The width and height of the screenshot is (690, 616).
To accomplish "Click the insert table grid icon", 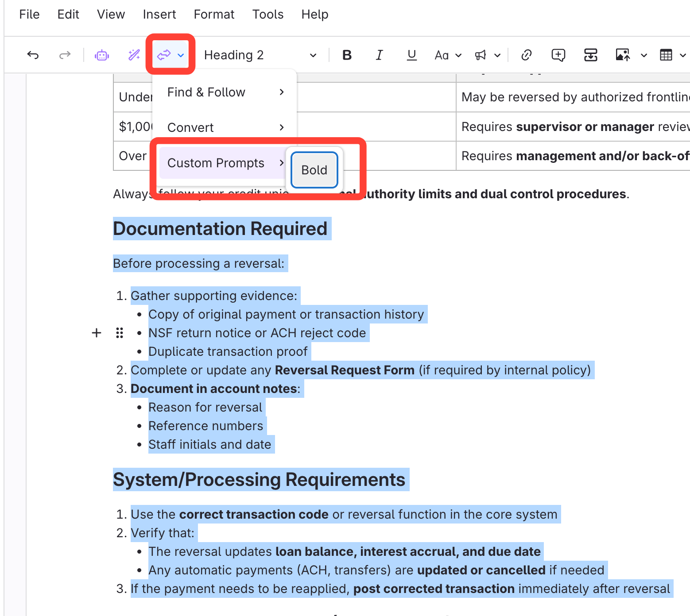I will tap(666, 55).
